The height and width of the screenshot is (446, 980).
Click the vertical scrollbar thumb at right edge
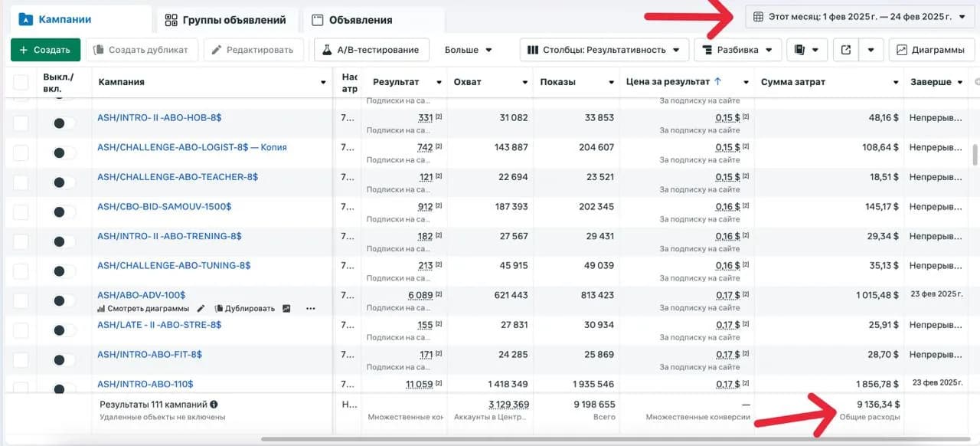click(975, 154)
